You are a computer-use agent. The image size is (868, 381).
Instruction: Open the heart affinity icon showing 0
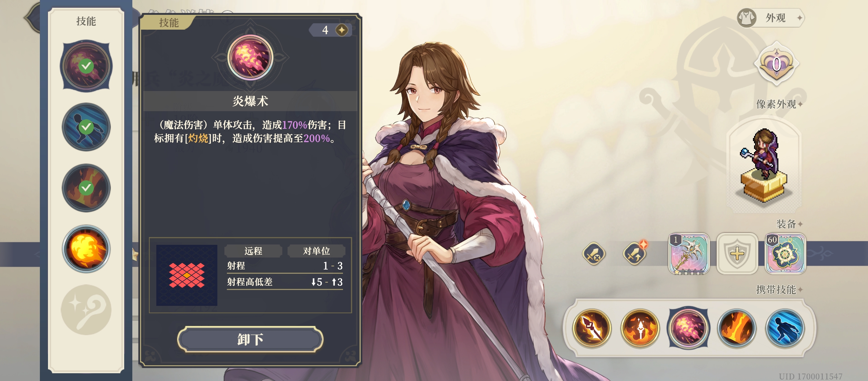pos(776,65)
